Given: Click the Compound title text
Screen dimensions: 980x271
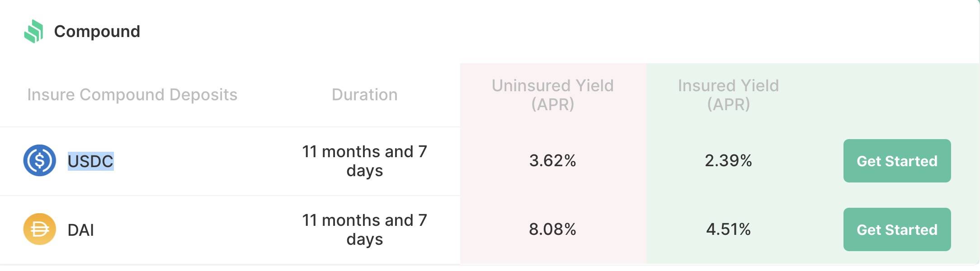Looking at the screenshot, I should [x=97, y=31].
